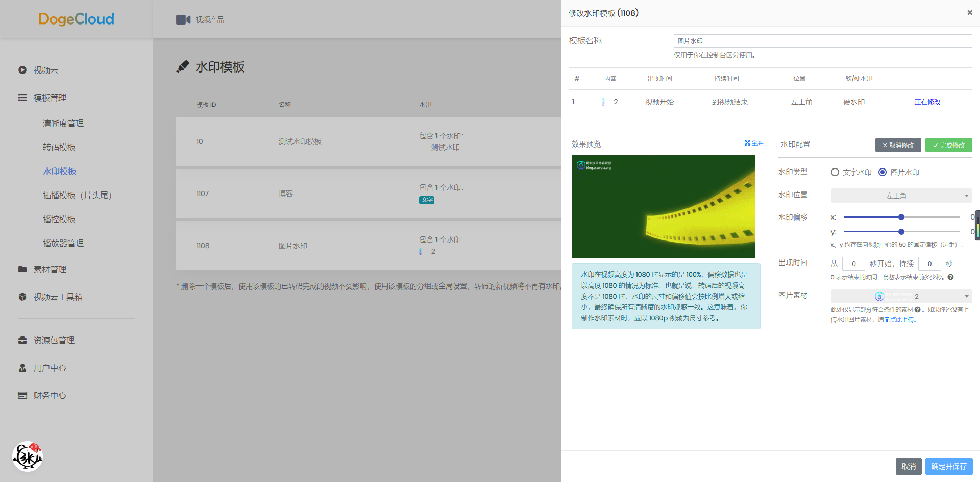This screenshot has height=482, width=980.
Task: Click template ID 1108 in the list
Action: pos(203,246)
